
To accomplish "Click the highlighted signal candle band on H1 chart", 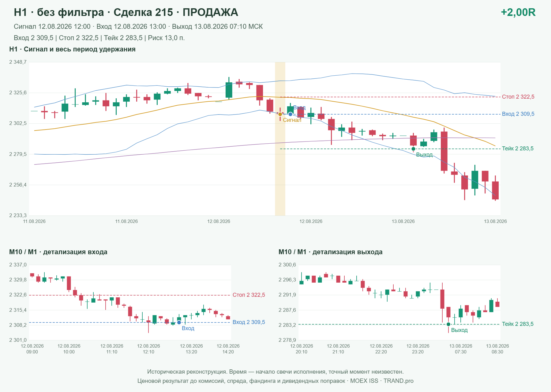I will tap(280, 139).
